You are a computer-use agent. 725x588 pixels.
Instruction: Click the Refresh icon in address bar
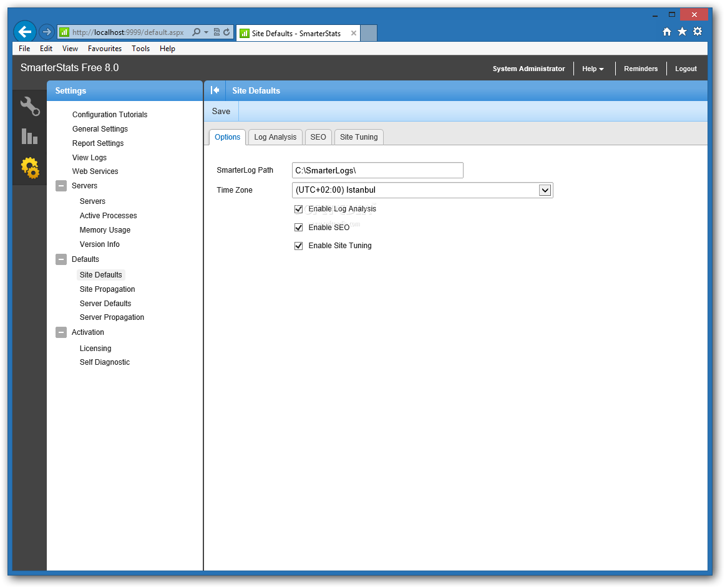coord(226,32)
